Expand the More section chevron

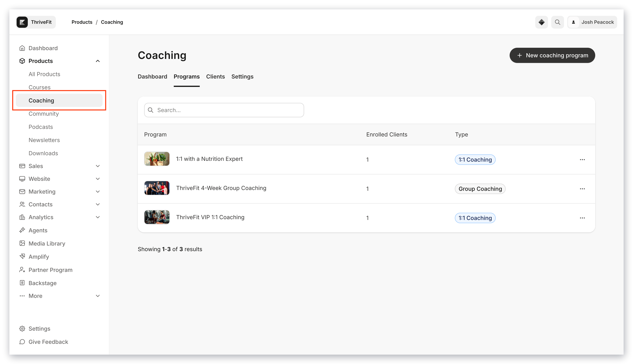98,296
